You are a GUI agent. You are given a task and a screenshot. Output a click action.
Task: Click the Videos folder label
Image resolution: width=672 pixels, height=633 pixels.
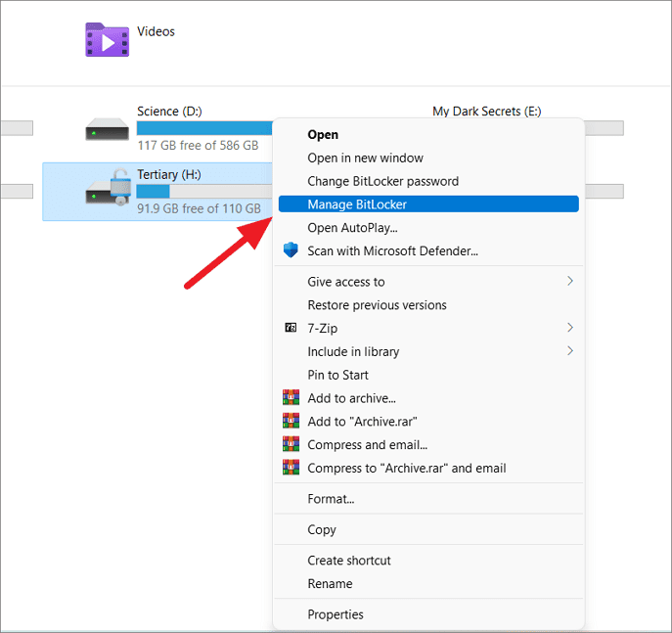pos(156,31)
